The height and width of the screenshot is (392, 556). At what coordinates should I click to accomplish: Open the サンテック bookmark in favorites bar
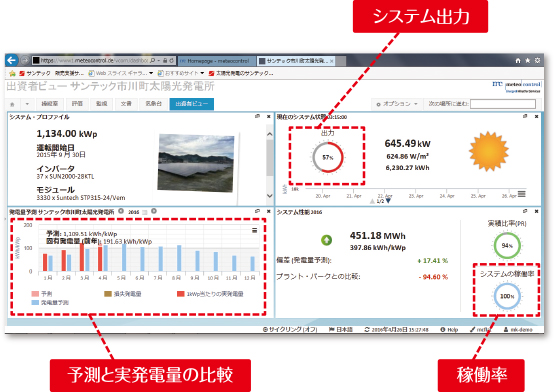(x=35, y=73)
